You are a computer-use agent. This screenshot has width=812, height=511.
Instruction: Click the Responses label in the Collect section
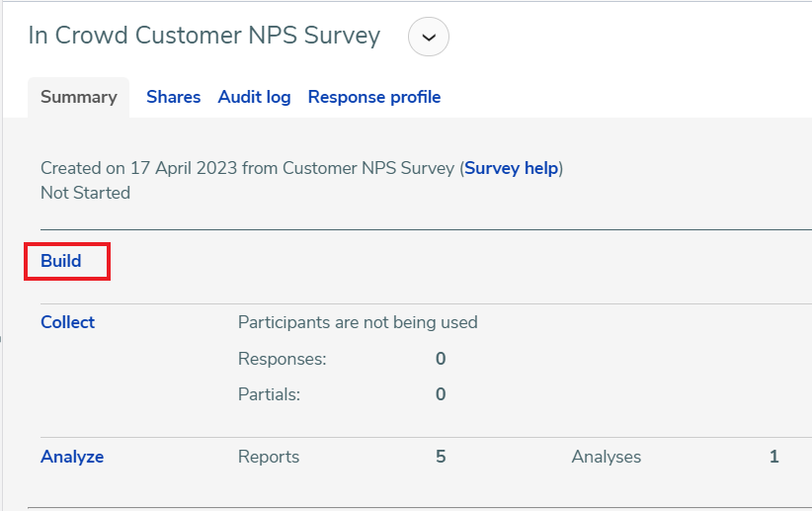tap(283, 359)
